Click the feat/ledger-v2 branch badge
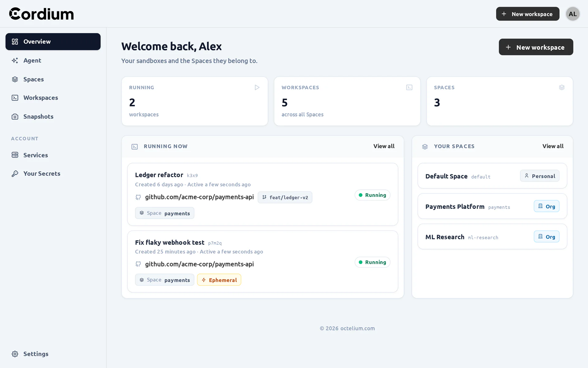This screenshot has height=368, width=588. point(285,197)
